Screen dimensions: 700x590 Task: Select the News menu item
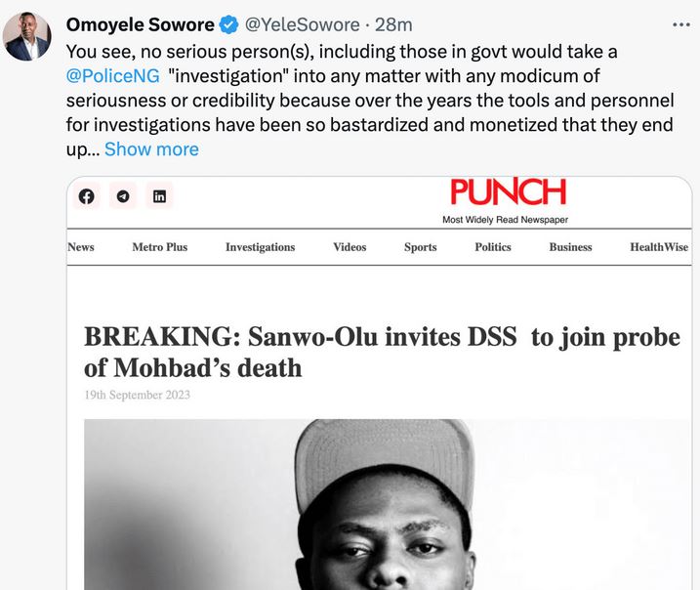coord(81,247)
